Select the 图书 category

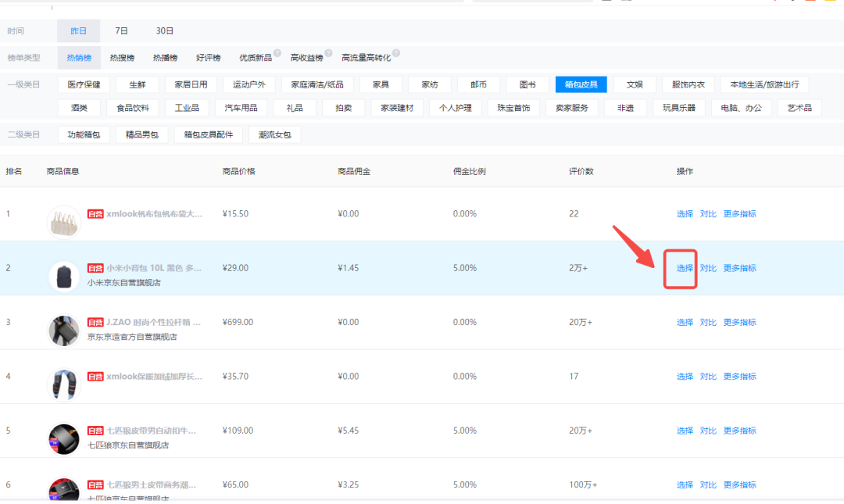pyautogui.click(x=529, y=84)
